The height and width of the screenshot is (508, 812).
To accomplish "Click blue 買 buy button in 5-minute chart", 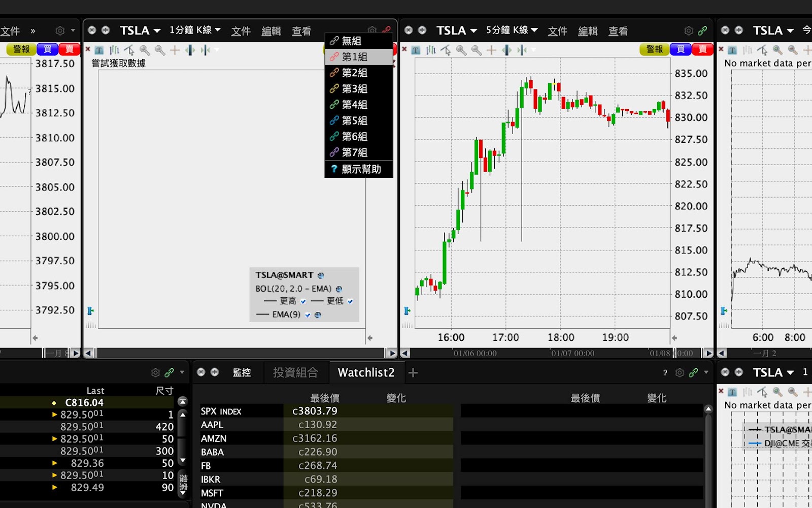I will coord(681,49).
